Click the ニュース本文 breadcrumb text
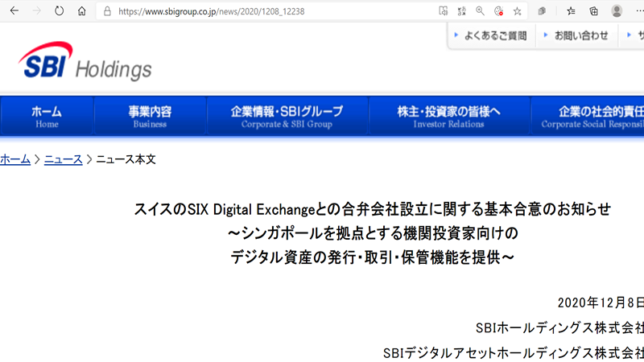The height and width of the screenshot is (362, 644). (126, 159)
